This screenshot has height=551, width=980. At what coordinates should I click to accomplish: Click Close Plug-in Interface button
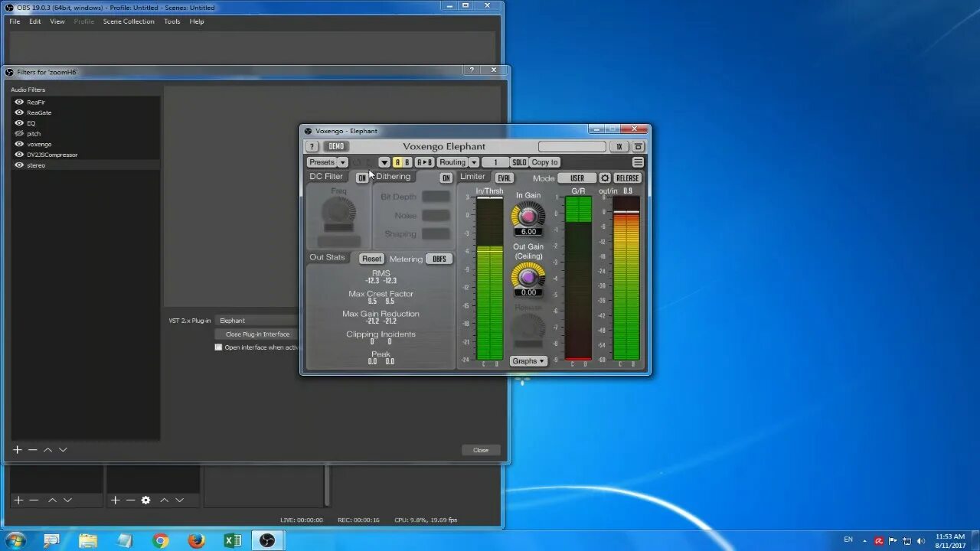257,334
